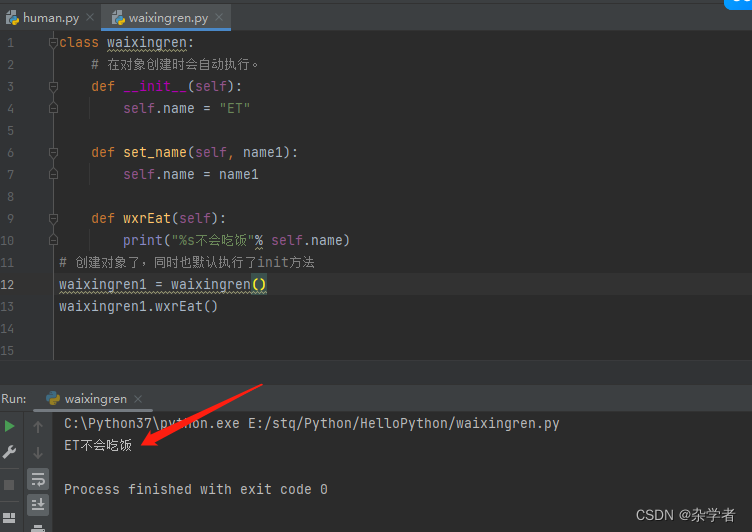
Task: Click the script path in console output
Action: pyautogui.click(x=404, y=424)
